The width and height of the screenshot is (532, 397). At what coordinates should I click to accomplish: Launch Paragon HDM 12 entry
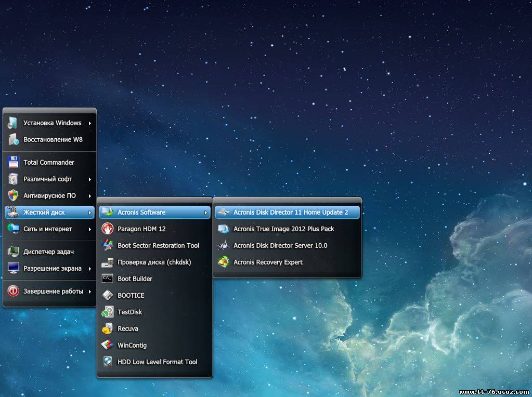pyautogui.click(x=155, y=229)
